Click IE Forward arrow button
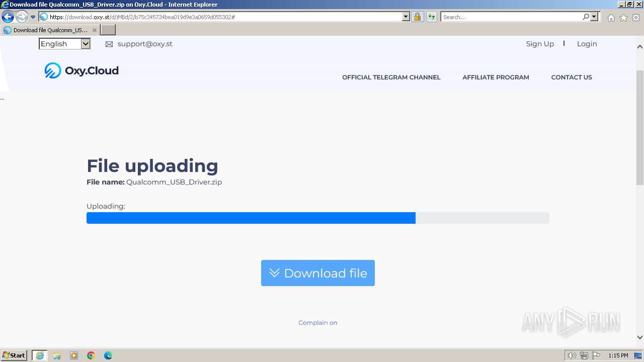 coord(22,17)
